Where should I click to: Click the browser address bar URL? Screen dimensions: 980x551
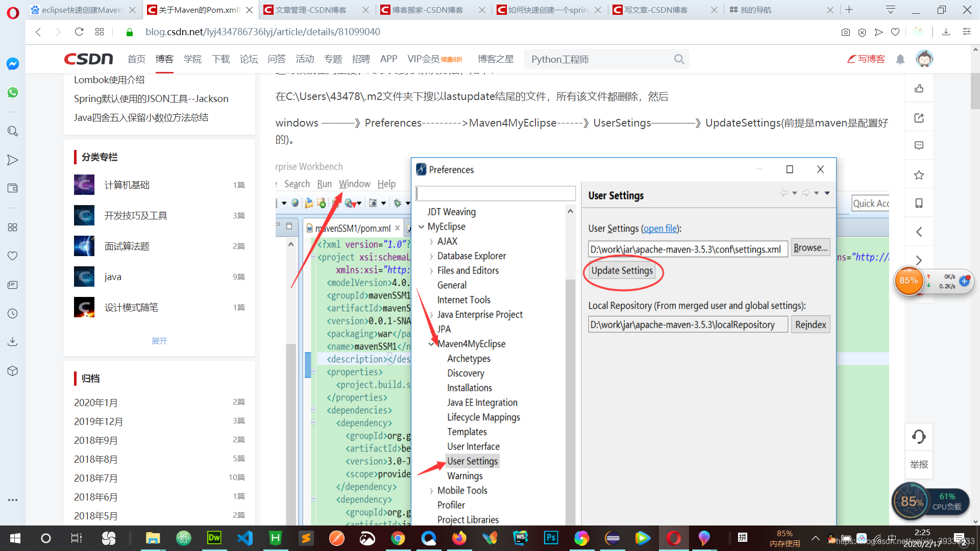click(263, 32)
